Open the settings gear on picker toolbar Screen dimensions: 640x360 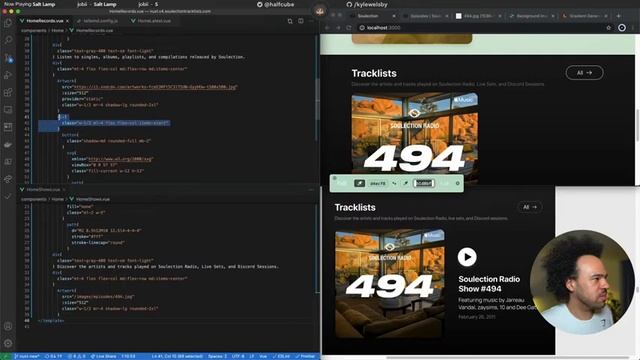(x=458, y=183)
